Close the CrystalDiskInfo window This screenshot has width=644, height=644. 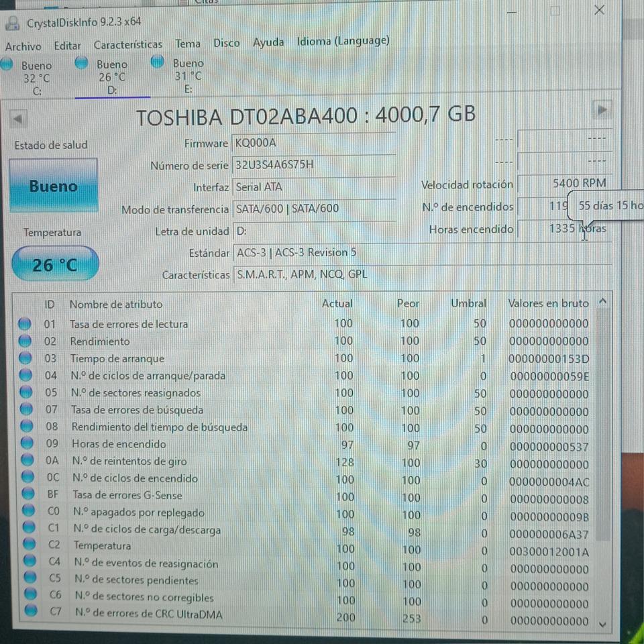[x=599, y=10]
